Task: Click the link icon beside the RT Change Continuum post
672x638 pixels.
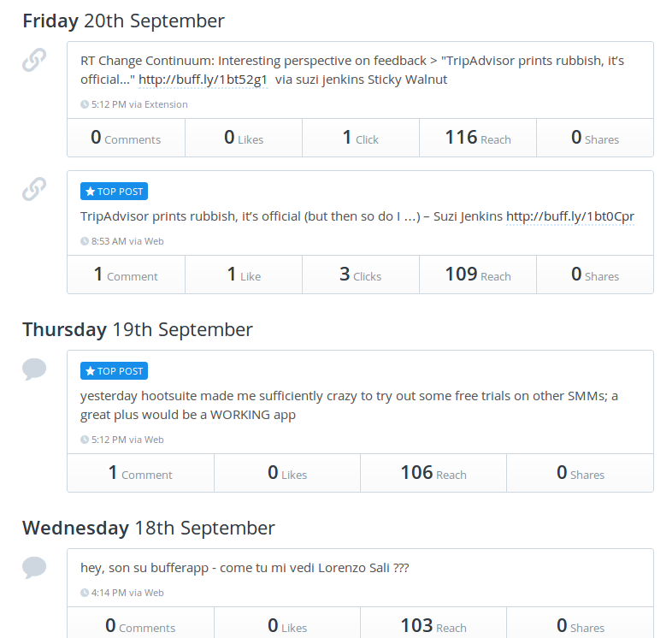Action: click(34, 61)
